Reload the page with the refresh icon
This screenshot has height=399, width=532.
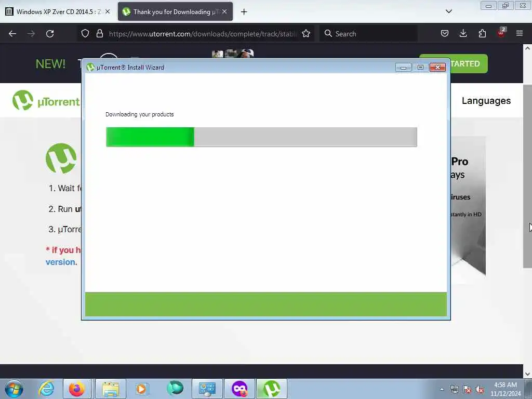tap(50, 34)
